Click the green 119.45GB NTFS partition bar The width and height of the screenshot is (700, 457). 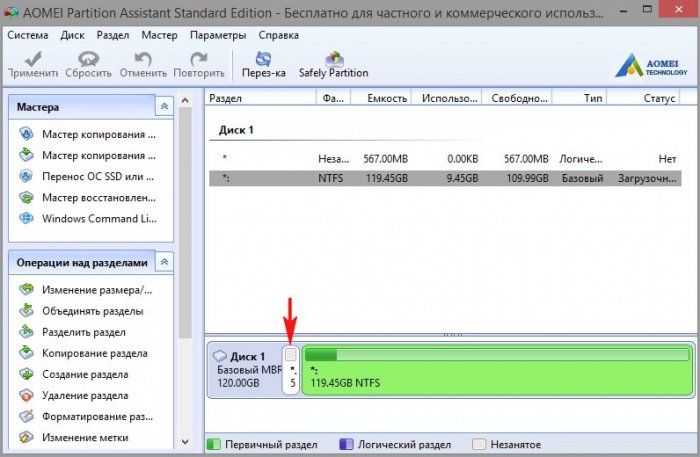(496, 371)
